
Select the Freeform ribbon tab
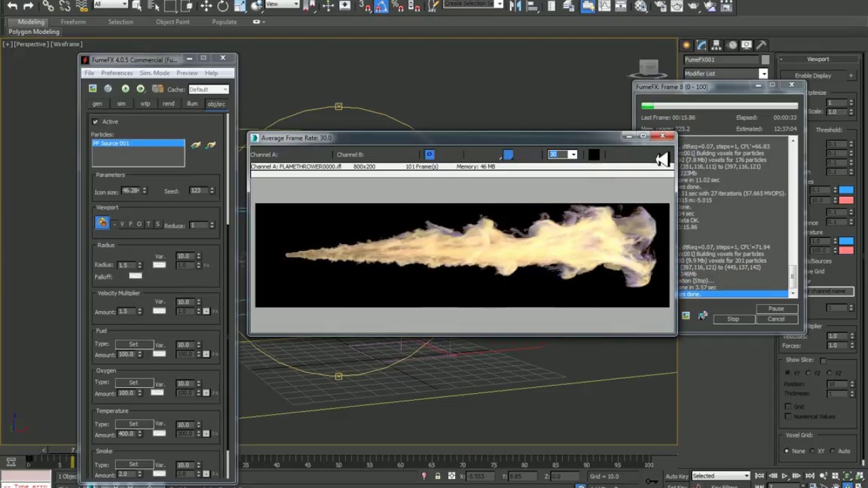(73, 22)
